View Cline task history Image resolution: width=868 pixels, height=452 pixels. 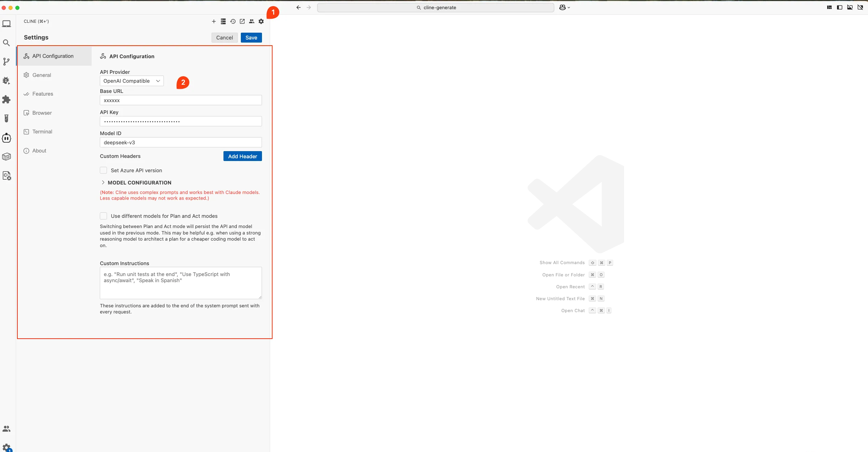(x=233, y=21)
